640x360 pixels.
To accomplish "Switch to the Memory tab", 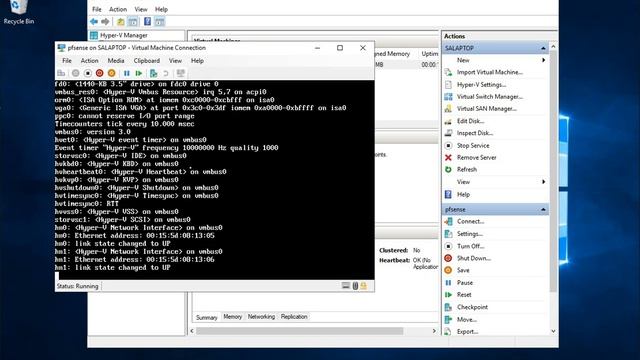I will coord(233,317).
